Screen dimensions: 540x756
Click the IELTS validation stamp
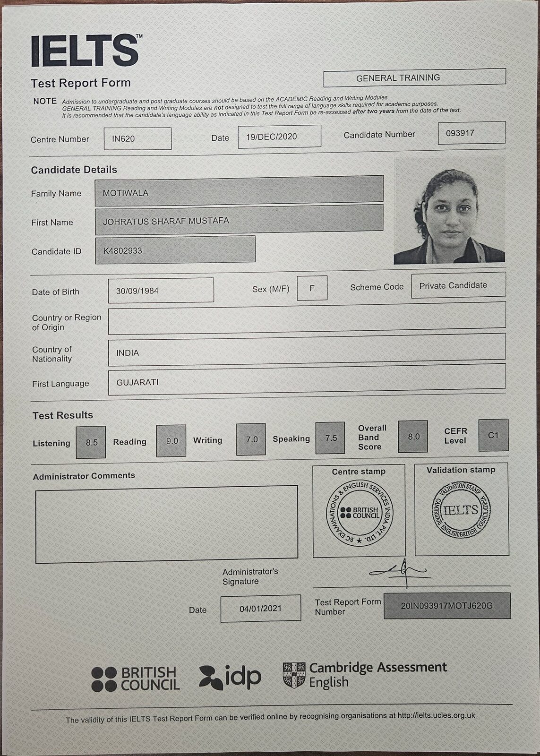[x=461, y=510]
